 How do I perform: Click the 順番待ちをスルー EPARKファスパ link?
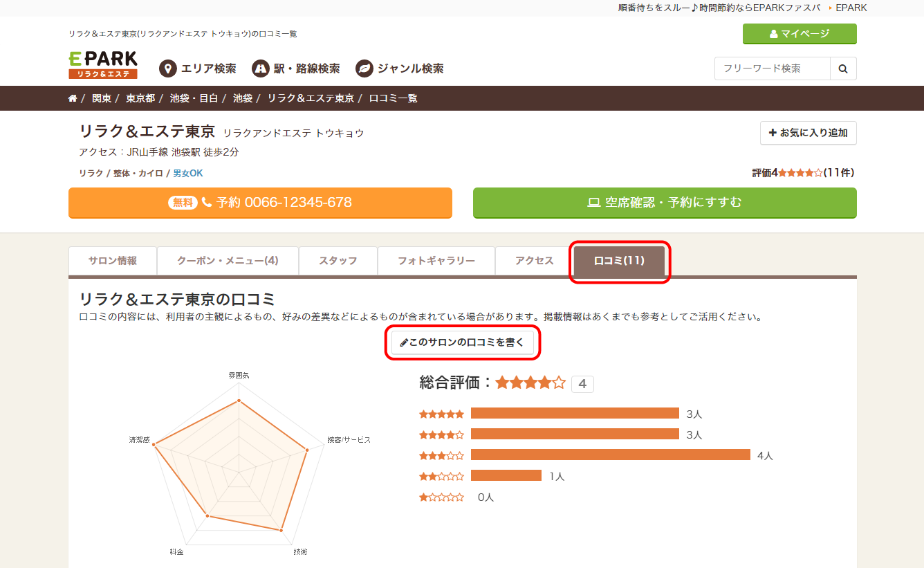[x=719, y=8]
